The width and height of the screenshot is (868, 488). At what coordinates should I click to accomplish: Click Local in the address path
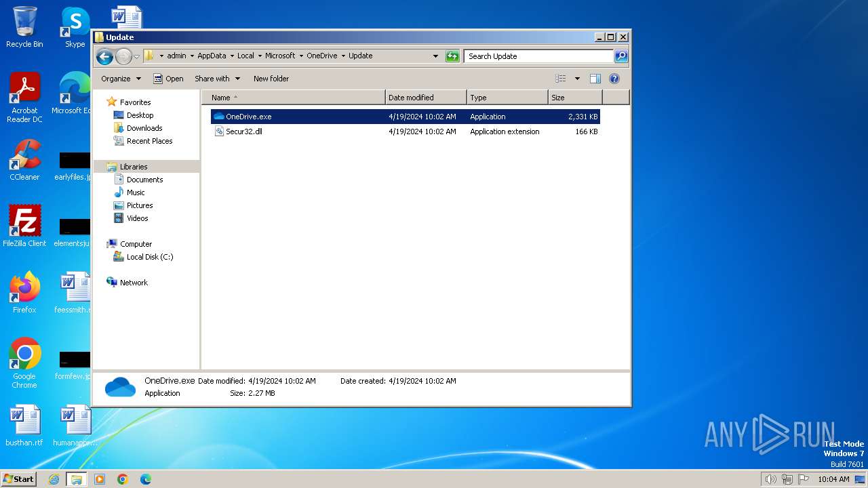[x=245, y=56]
